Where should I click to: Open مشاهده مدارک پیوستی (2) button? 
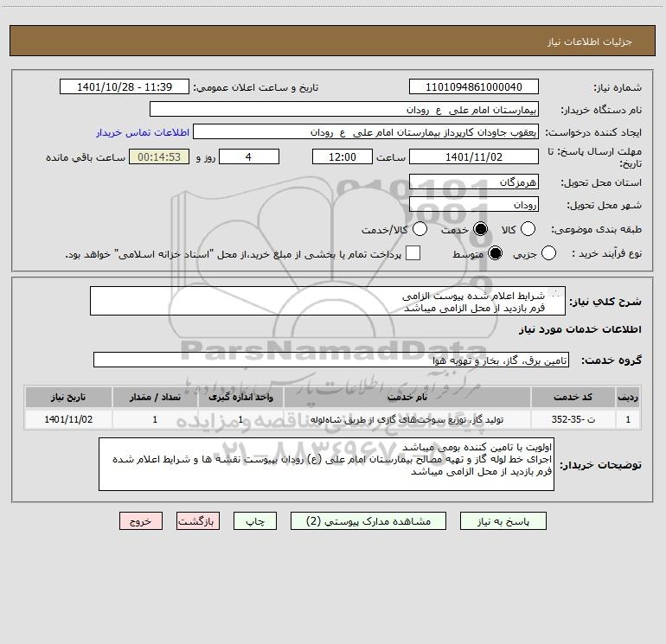pyautogui.click(x=368, y=521)
